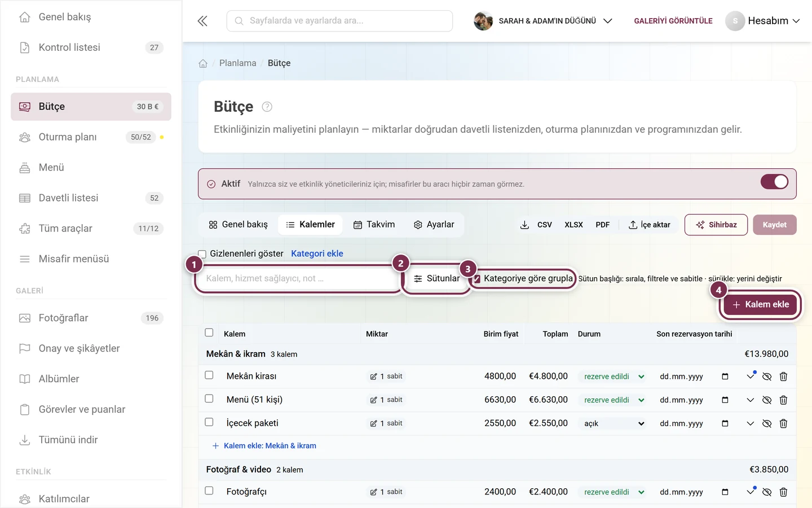Tick the Gizlenenleri göster checkbox
The height and width of the screenshot is (508, 812).
tap(202, 254)
